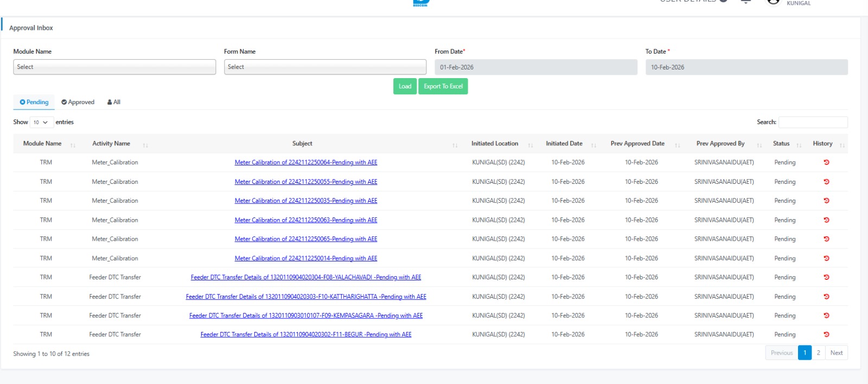
Task: Switch to the Approved tab
Action: (x=78, y=102)
